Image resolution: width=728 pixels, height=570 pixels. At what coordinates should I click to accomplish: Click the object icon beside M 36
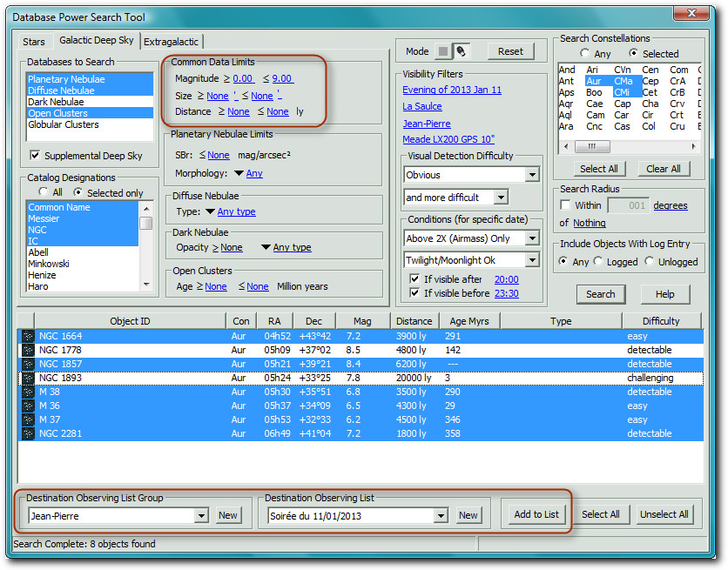(x=28, y=406)
